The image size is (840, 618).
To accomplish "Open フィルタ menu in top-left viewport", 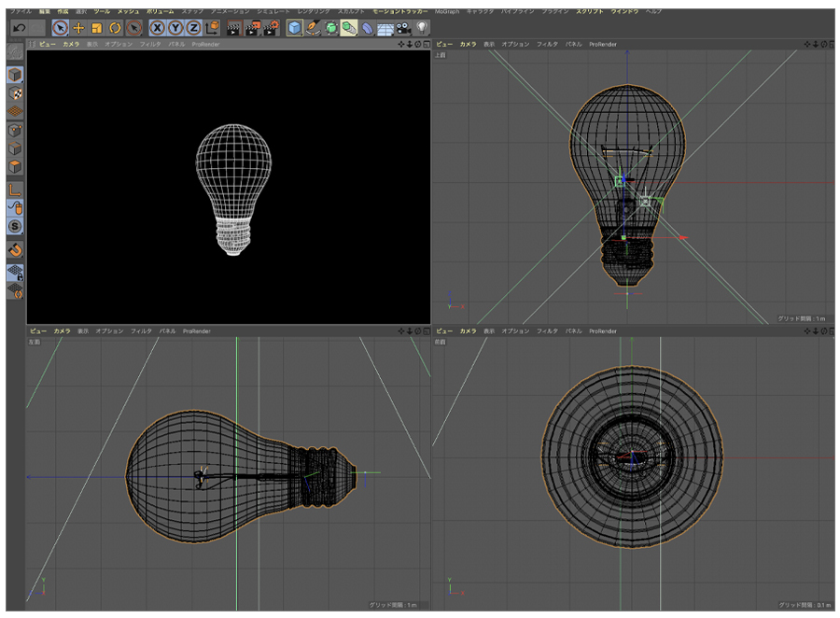I will [148, 44].
